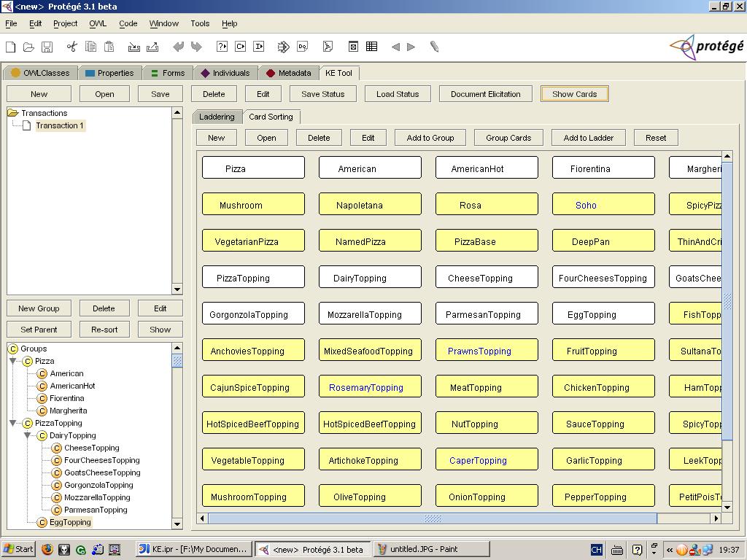Click the lined source page toolbar icon

(328, 47)
